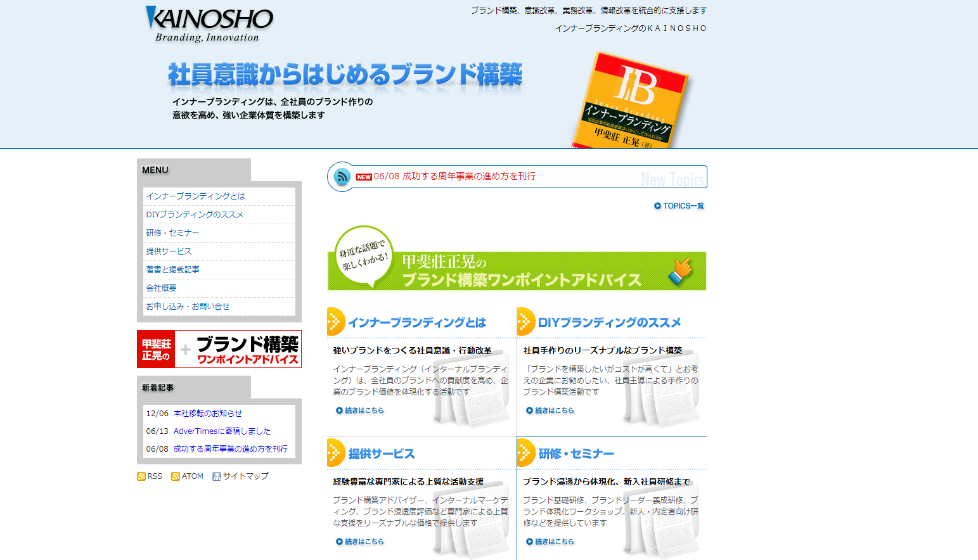Open sidebar news 成功する周年事業の進め方を刊行
Screen dimensions: 978x560
(231, 449)
